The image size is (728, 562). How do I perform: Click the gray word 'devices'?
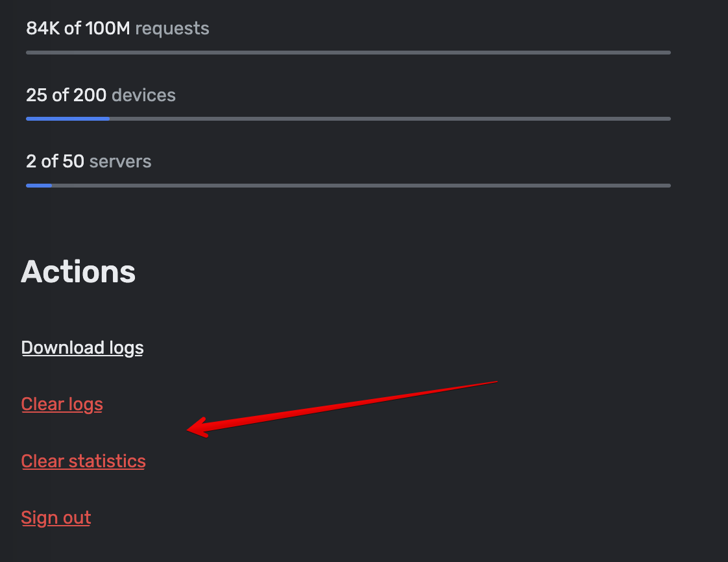pyautogui.click(x=143, y=95)
